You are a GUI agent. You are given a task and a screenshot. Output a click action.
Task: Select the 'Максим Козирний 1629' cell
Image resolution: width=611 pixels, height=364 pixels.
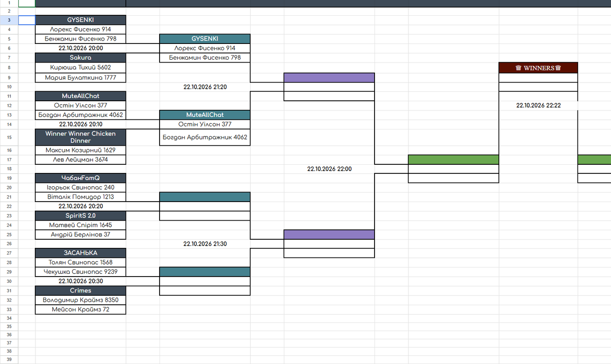click(x=81, y=150)
